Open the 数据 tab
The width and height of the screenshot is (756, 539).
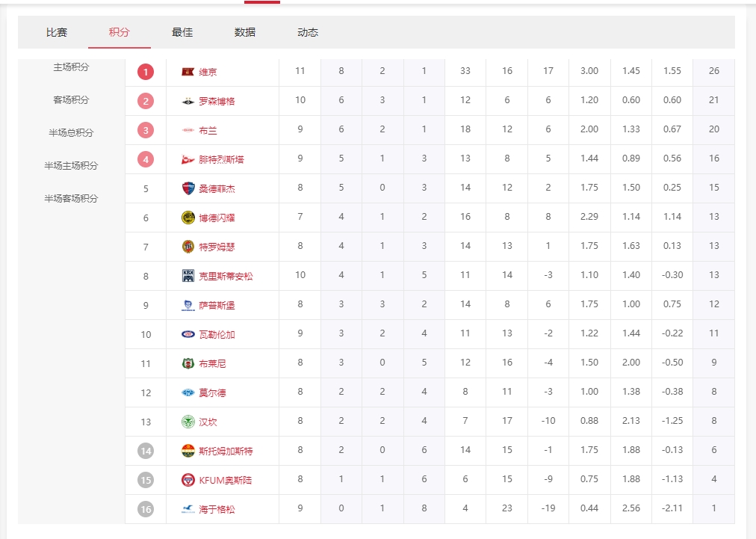pyautogui.click(x=245, y=32)
